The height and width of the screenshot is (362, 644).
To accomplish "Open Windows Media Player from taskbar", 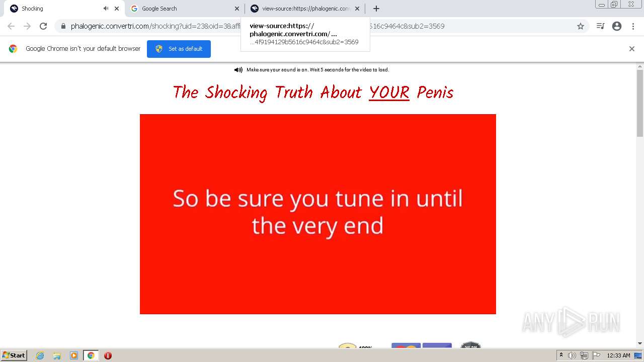I will pyautogui.click(x=74, y=355).
